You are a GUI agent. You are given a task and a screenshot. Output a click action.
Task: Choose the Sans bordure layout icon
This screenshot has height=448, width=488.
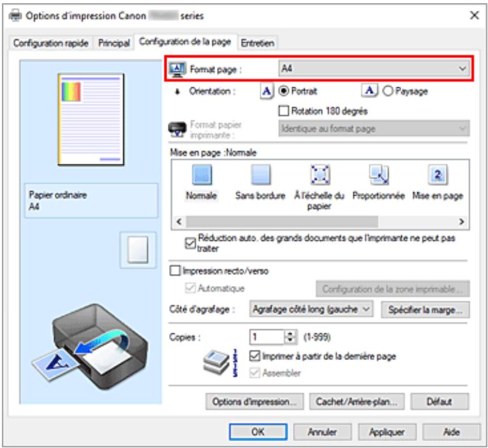260,175
